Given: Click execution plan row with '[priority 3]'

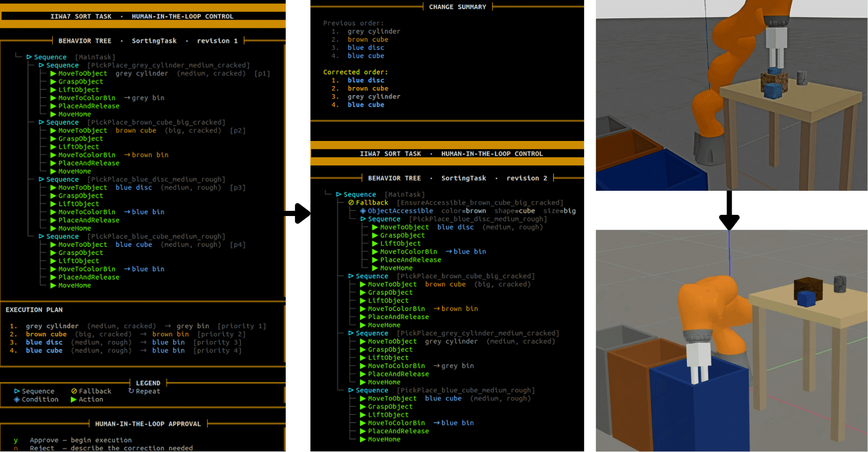Looking at the screenshot, I should coord(126,343).
